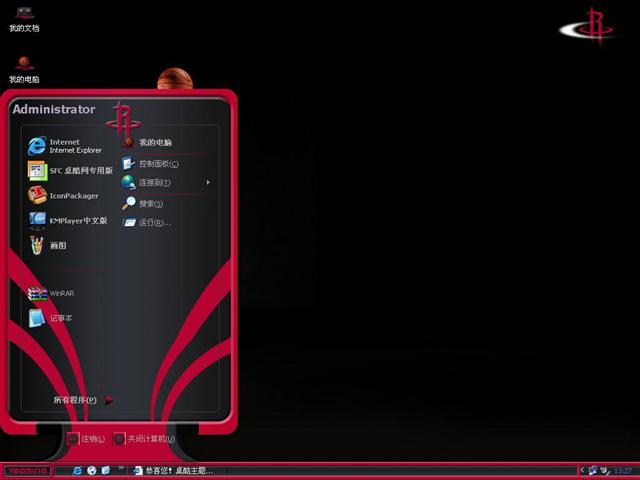Viewport: 640px width, 480px height.
Task: Click the network tray icon
Action: coord(593,471)
